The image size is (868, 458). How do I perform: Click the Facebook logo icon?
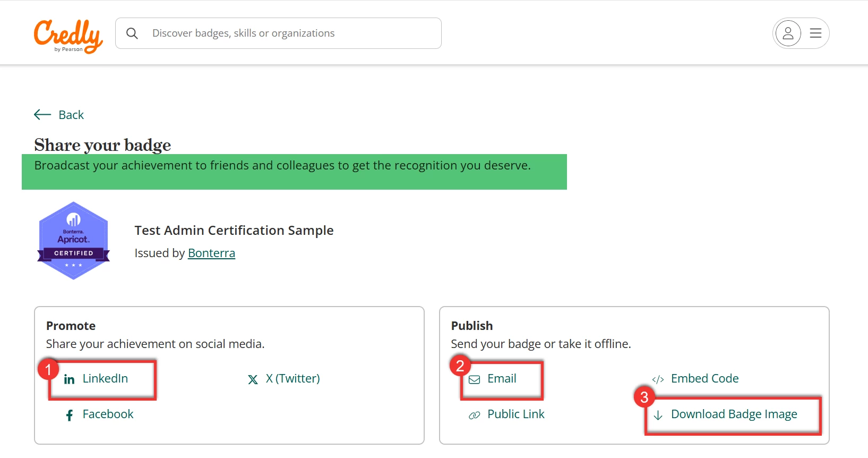point(69,415)
